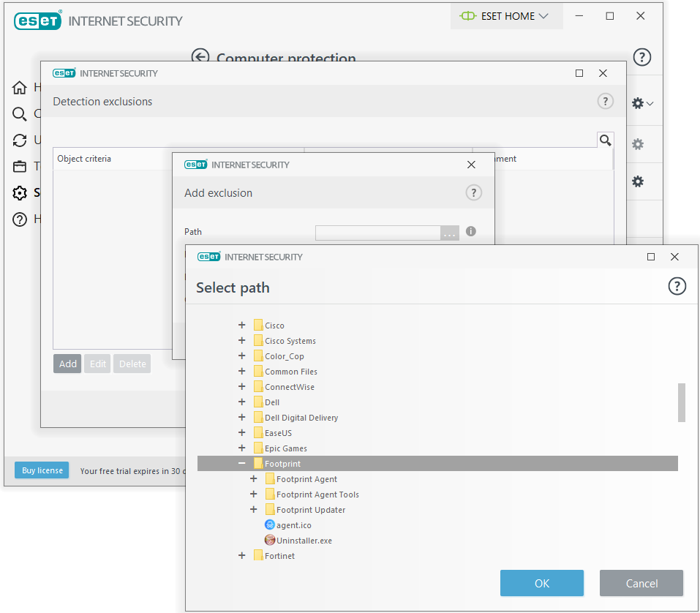Screen dimensions: 700x613
Task: Maximize the Detection exclusions window
Action: 579,73
